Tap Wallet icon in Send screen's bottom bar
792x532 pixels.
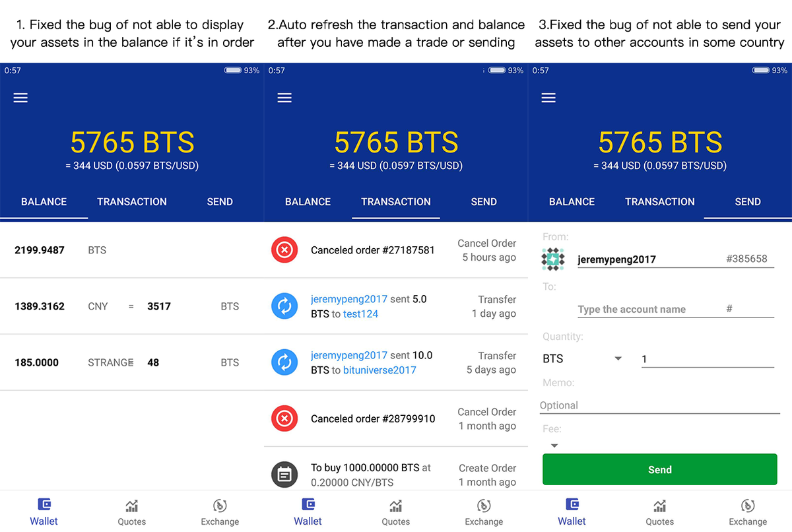(572, 505)
